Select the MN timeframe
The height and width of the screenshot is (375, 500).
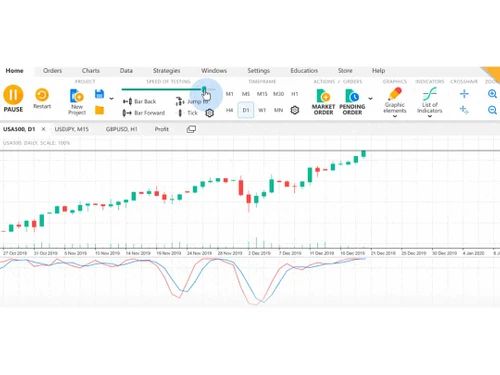click(x=278, y=110)
